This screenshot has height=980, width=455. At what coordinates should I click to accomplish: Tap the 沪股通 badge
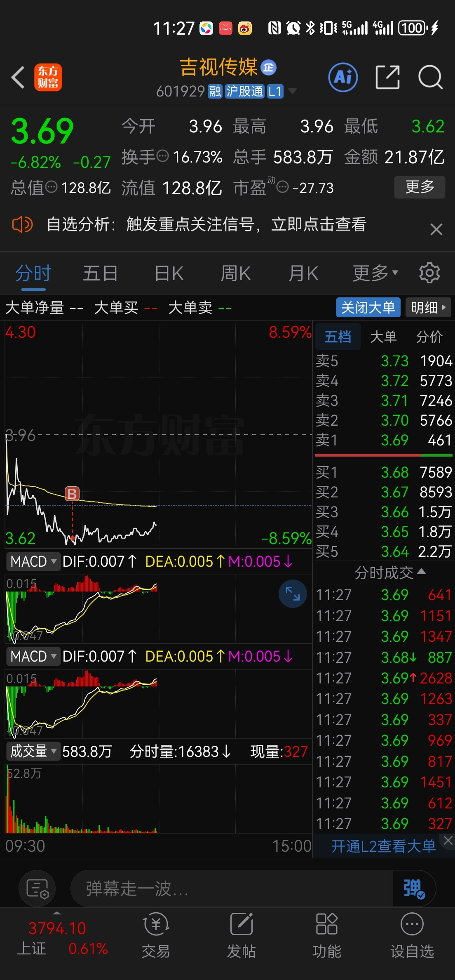244,91
